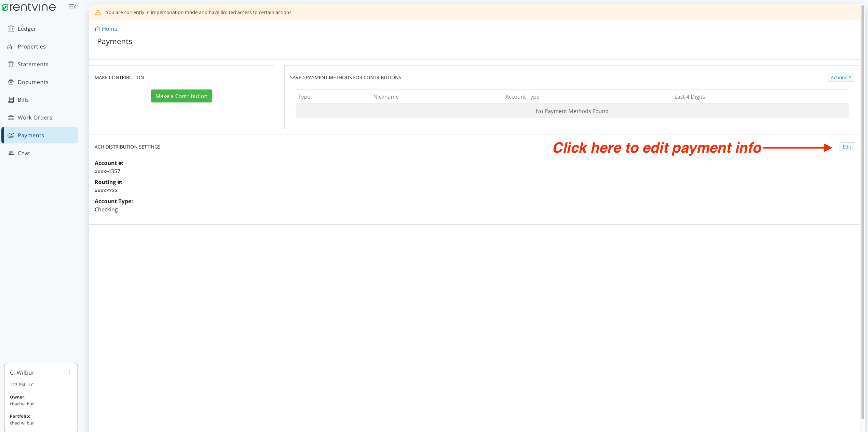
Task: Collapse the sidebar with the menu toggle icon
Action: (x=72, y=7)
